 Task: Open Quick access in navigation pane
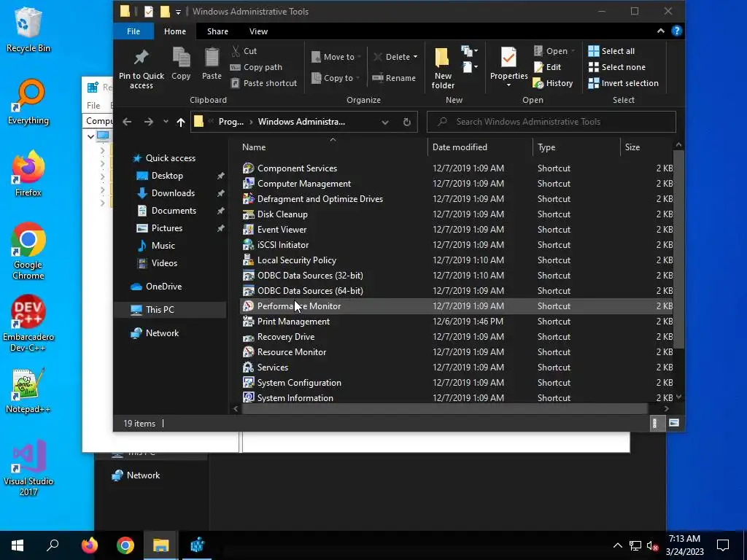pos(169,158)
